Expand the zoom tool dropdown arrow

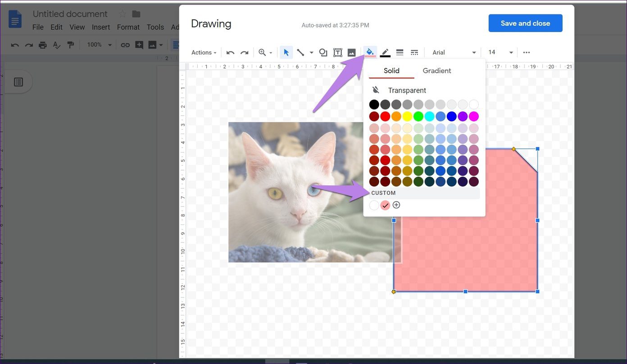271,53
